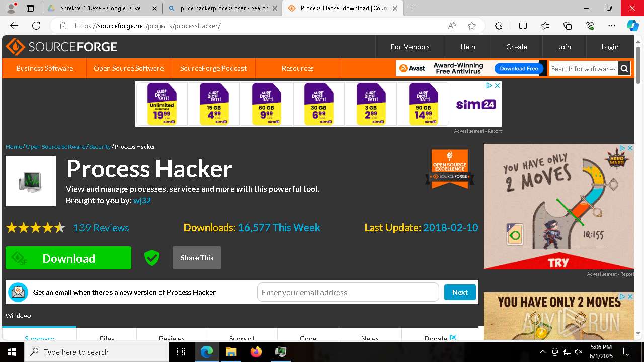The height and width of the screenshot is (362, 644).
Task: Click the Home breadcrumb link
Action: point(14,147)
